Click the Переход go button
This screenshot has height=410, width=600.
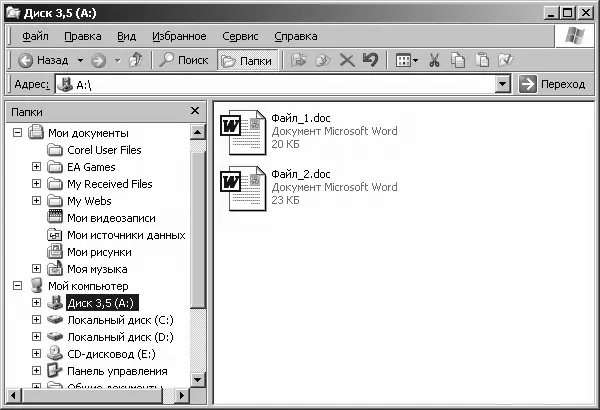tap(552, 84)
